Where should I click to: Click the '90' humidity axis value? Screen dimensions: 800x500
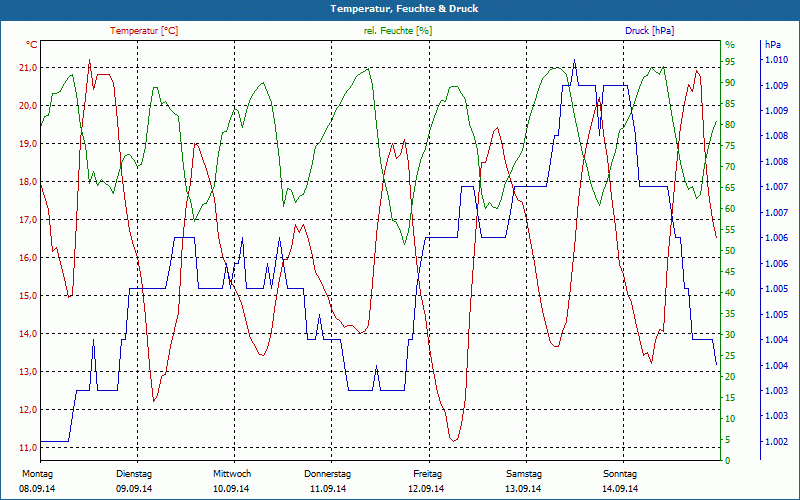click(x=730, y=83)
